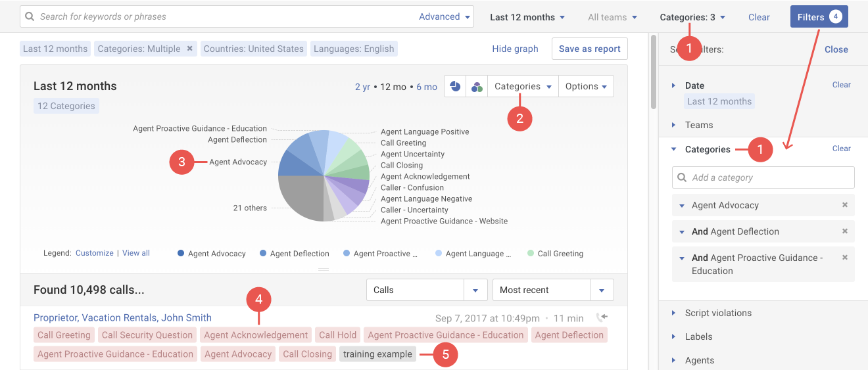Click the call direction phone icon

pyautogui.click(x=601, y=317)
